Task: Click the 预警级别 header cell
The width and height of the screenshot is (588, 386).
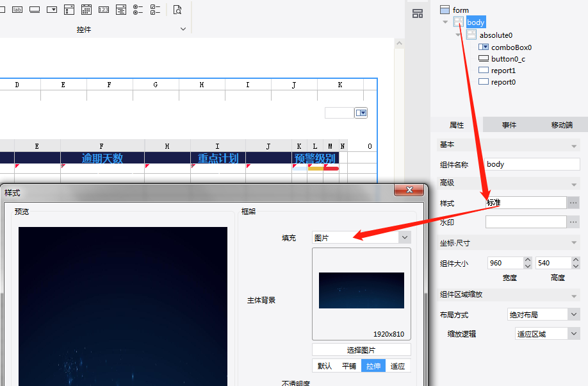Action: point(315,158)
